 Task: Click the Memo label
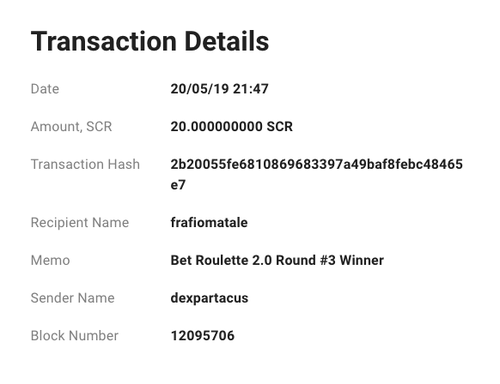[x=50, y=260]
